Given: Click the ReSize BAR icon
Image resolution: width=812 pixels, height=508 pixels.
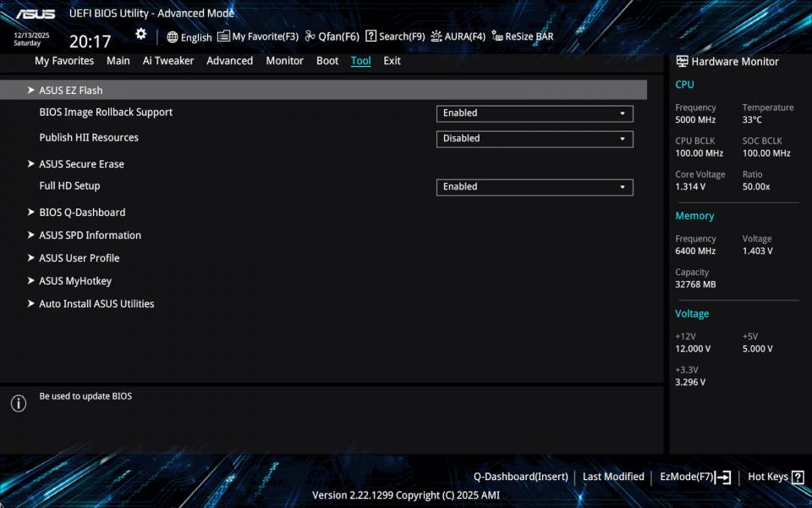Looking at the screenshot, I should point(497,36).
